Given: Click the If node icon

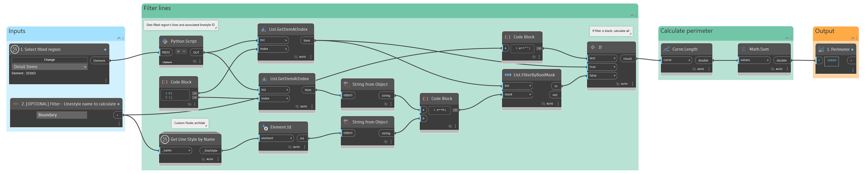Looking at the screenshot, I should [x=593, y=47].
